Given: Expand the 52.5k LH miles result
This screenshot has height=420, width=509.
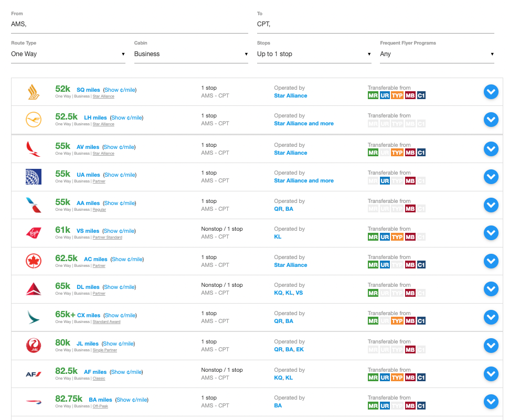Looking at the screenshot, I should [x=491, y=120].
